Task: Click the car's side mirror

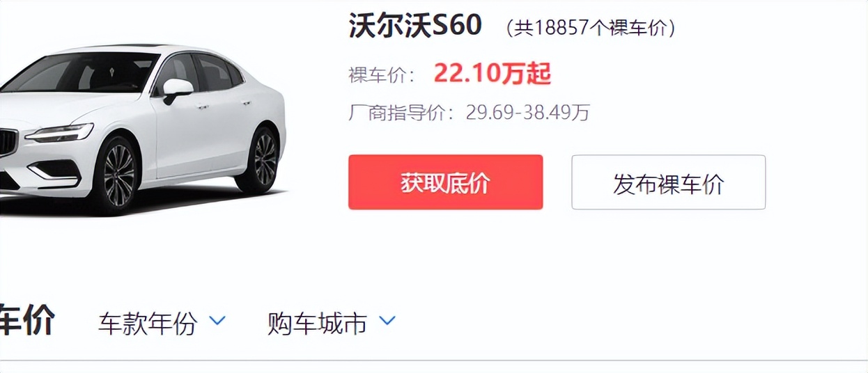Action: [177, 89]
